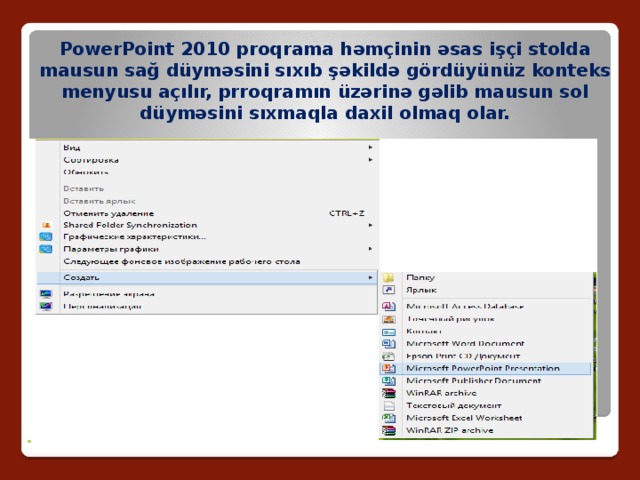Choose Microsoft Publisher Document entry

(x=486, y=381)
